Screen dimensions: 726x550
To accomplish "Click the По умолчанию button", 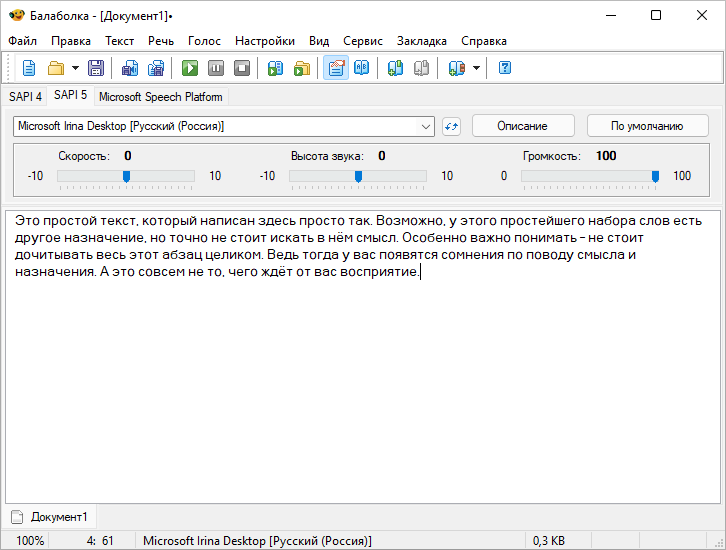I will pyautogui.click(x=646, y=126).
